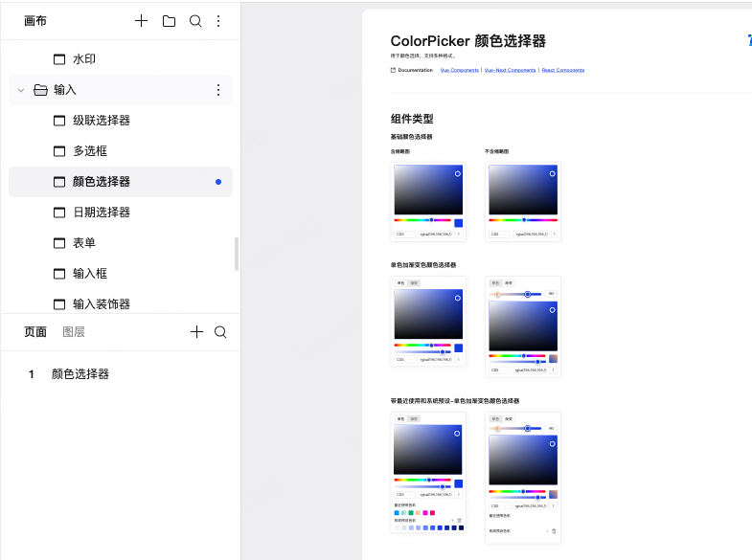
Task: Click trash icon in bottom-left picker
Action: pyautogui.click(x=460, y=521)
